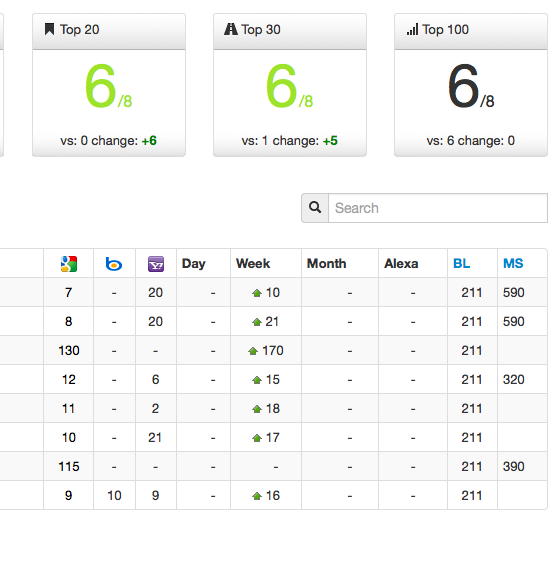The width and height of the screenshot is (548, 564).
Task: Click the green up arrow beside 21
Action: point(257,322)
